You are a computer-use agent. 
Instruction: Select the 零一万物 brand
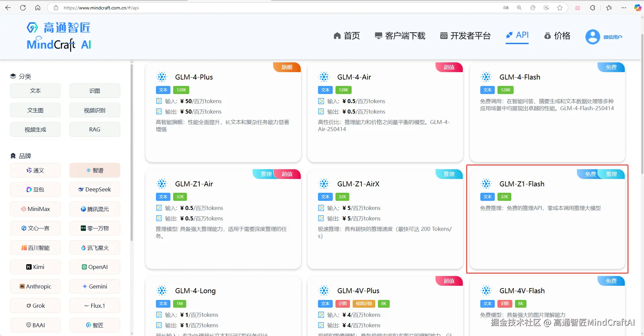coord(95,228)
